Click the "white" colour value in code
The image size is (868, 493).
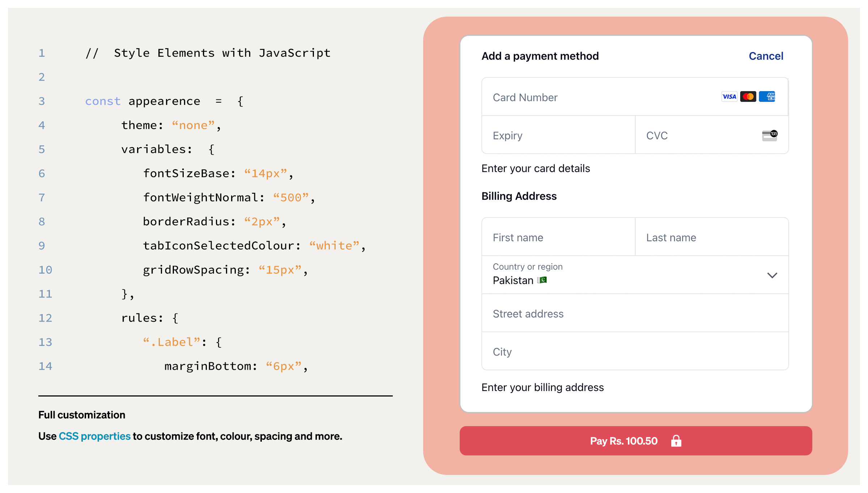[334, 246]
